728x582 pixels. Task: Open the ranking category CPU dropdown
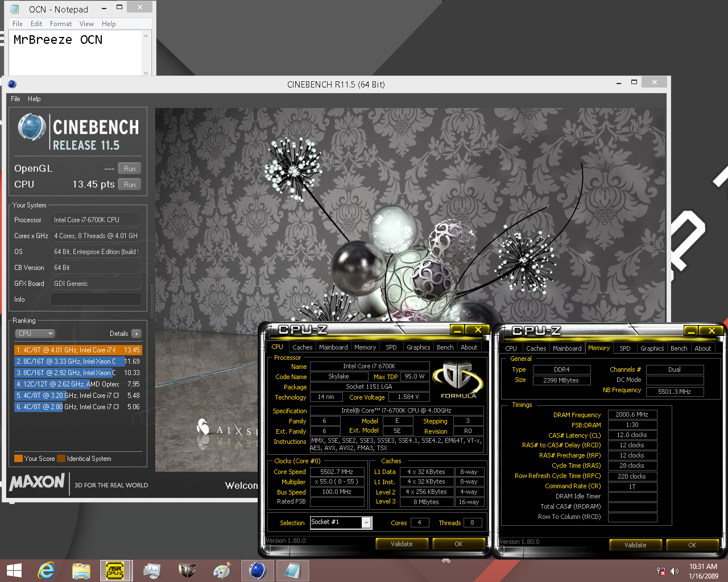click(x=35, y=334)
